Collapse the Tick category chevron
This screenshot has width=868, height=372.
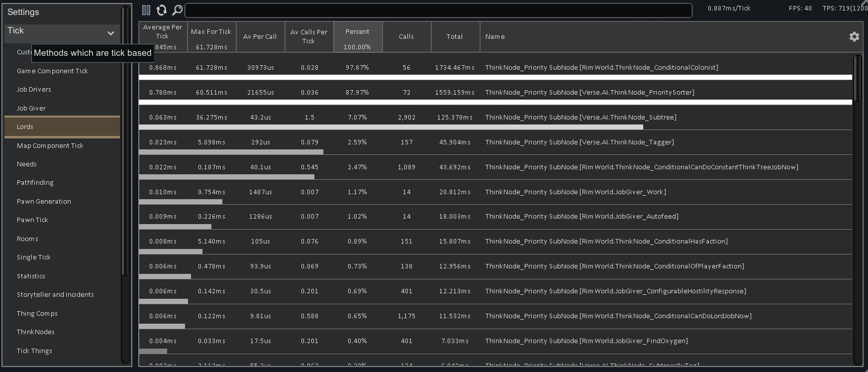point(110,33)
